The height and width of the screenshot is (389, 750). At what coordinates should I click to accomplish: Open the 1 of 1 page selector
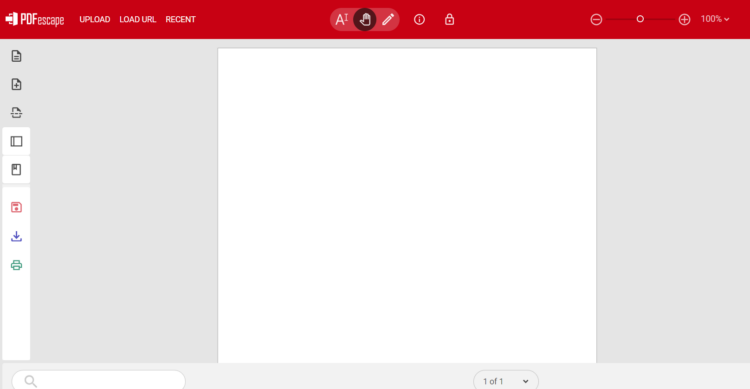click(506, 381)
